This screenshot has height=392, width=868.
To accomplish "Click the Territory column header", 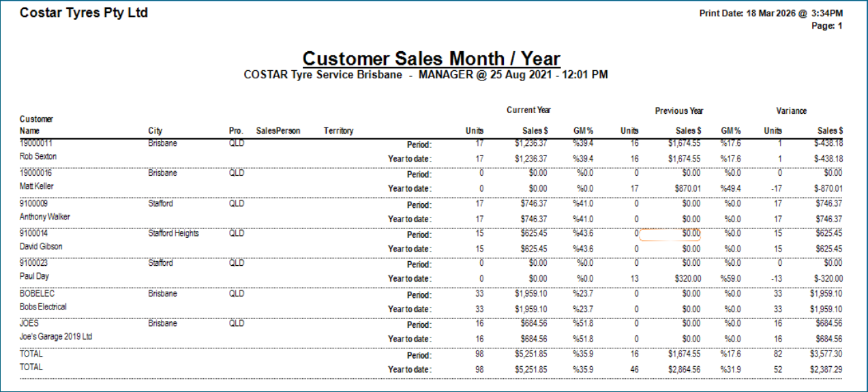I will coord(338,131).
